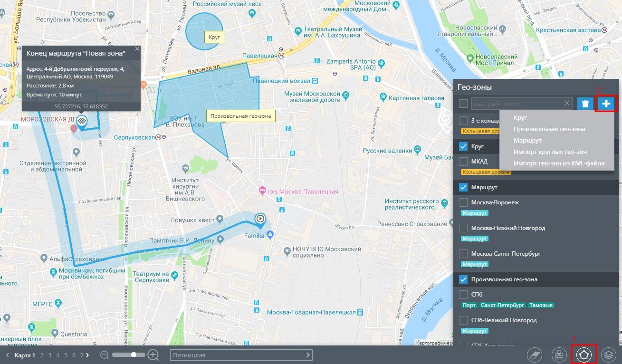622x364 pixels.
Task: Check the СПб geo-zone checkbox
Action: (x=463, y=295)
